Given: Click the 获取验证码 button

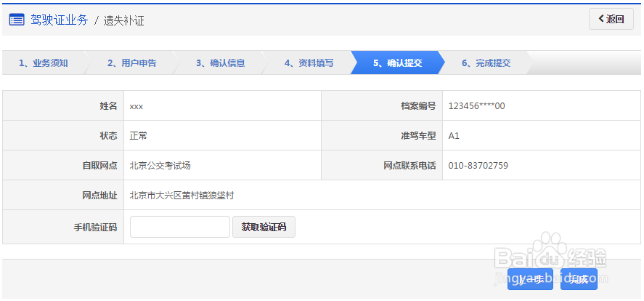Looking at the screenshot, I should [x=264, y=227].
